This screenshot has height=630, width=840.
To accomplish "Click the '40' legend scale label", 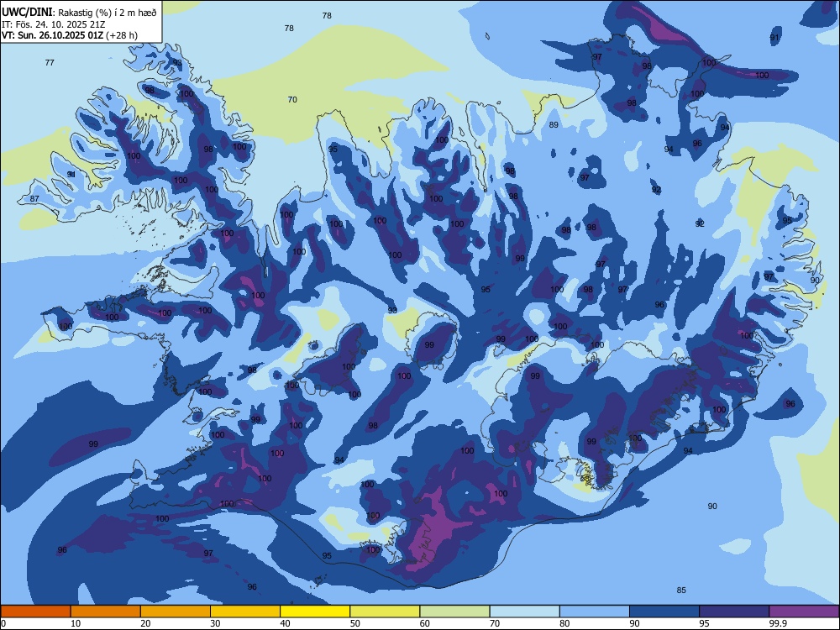I will (x=285, y=623).
